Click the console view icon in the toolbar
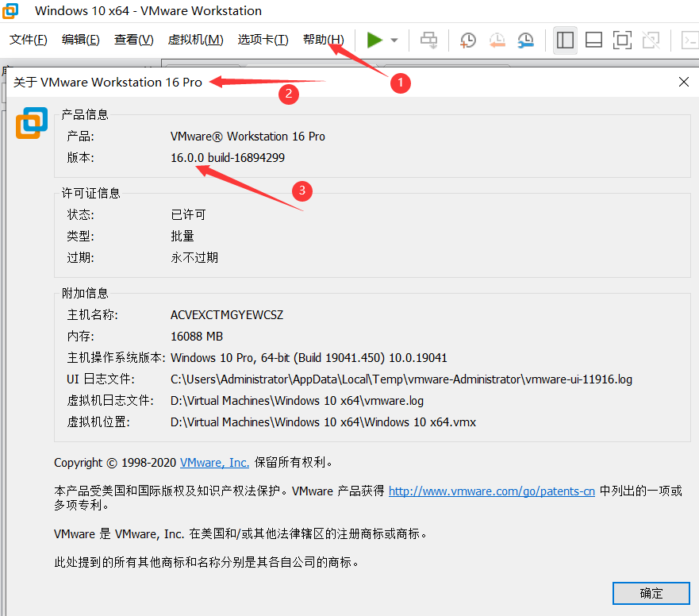This screenshot has width=699, height=616. point(690,40)
